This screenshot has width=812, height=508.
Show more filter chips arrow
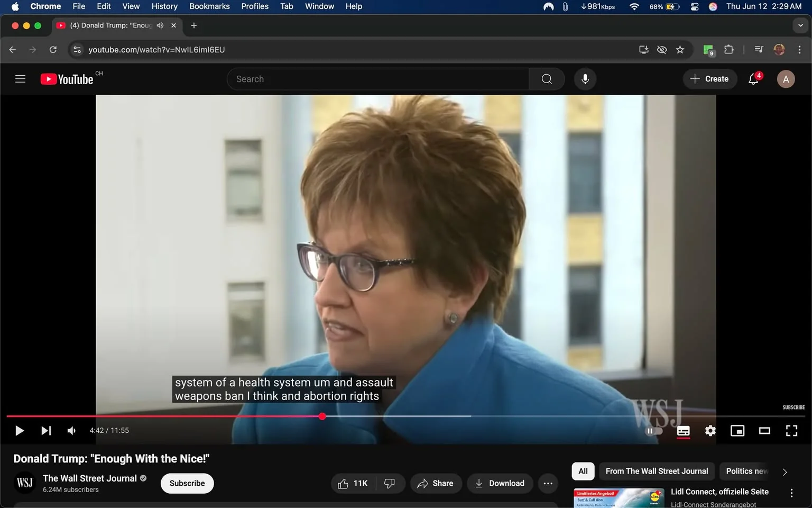[785, 471]
